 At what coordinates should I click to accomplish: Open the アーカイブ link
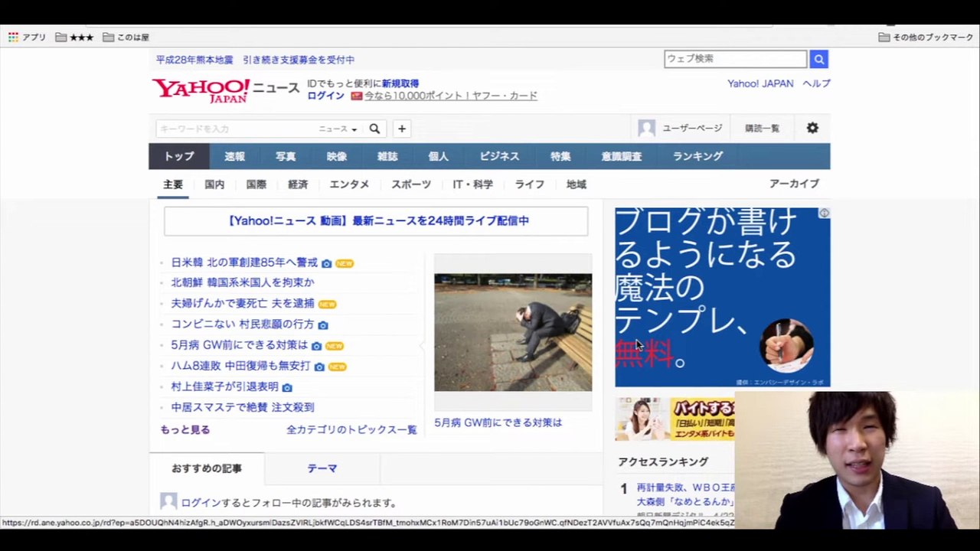click(794, 184)
